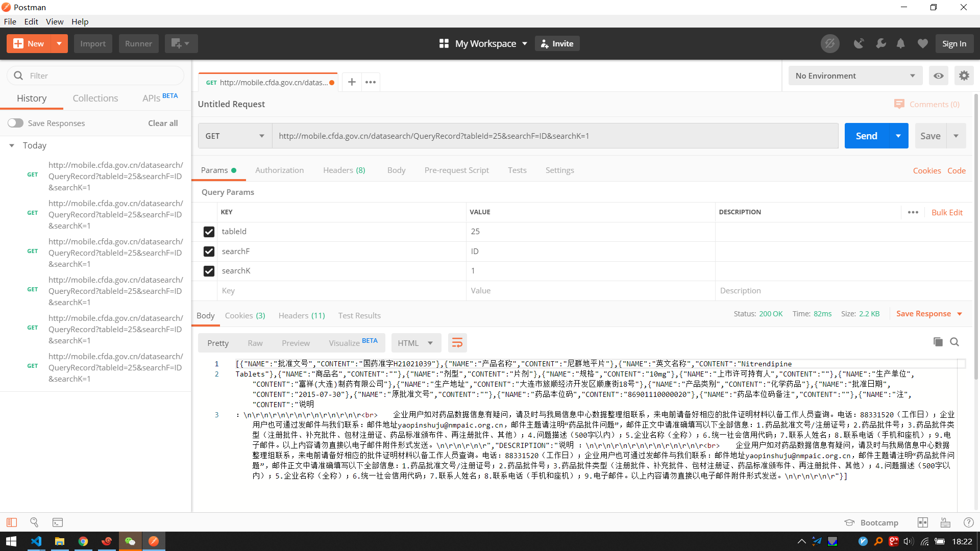
Task: Click the environment quick look eye icon
Action: pos(939,76)
